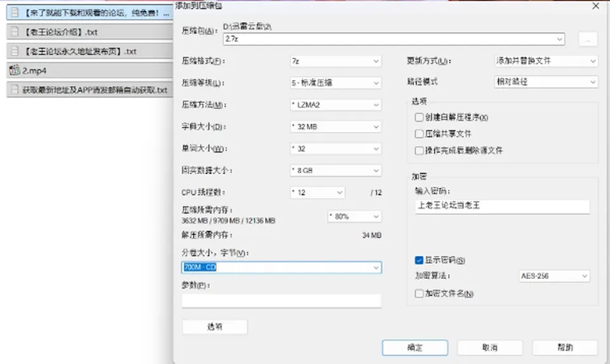
Task: Click the 参数 input field
Action: pyautogui.click(x=281, y=300)
